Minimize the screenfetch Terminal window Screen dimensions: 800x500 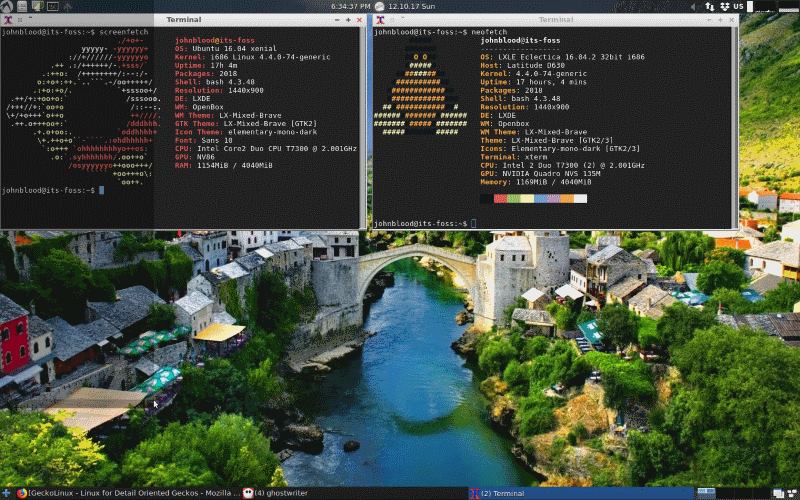[x=337, y=20]
